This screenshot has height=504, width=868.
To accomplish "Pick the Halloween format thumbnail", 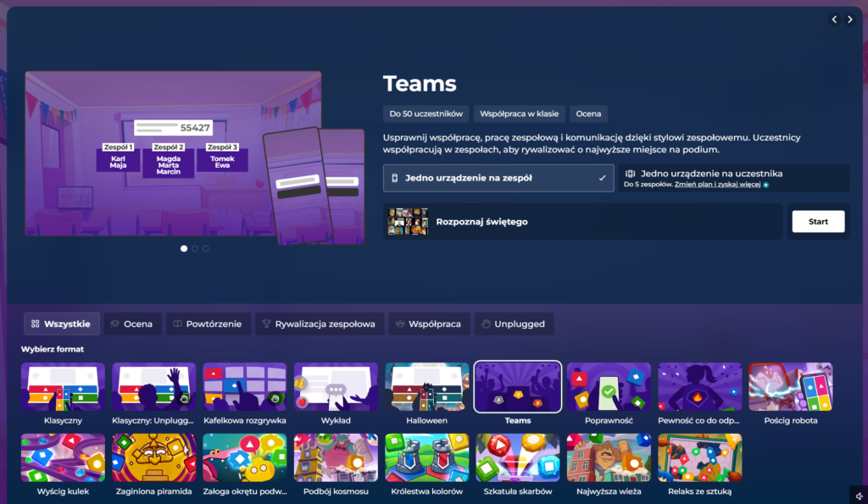I will (427, 387).
